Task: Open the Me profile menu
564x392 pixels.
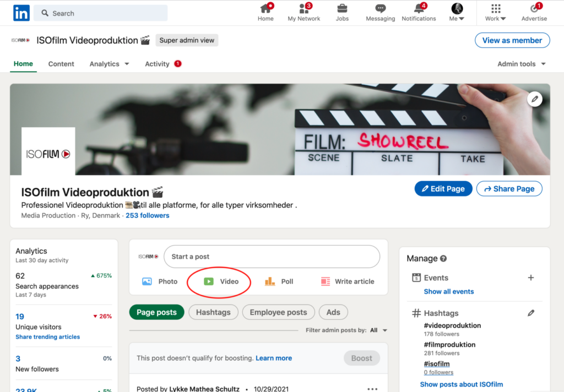Action: point(457,12)
